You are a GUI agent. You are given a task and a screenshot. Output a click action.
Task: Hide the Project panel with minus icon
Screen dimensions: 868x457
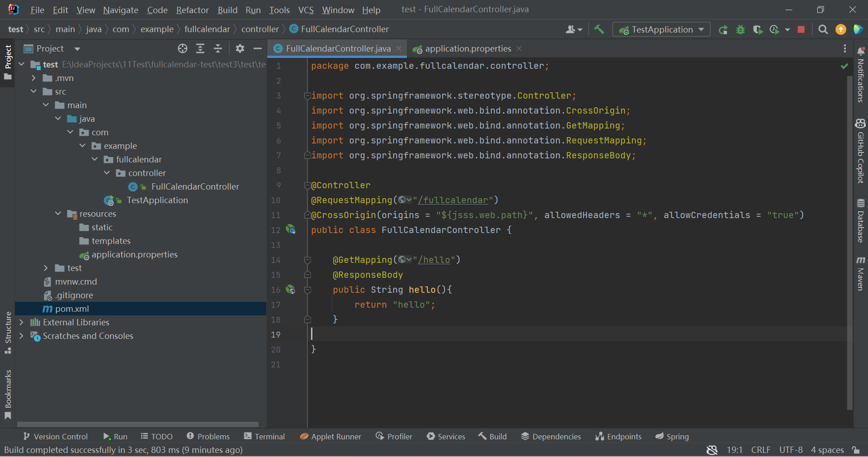click(258, 48)
